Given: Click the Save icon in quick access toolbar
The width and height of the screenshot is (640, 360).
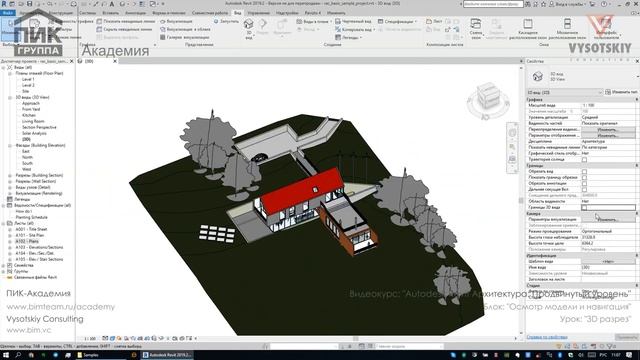Looking at the screenshot, I should coord(30,4).
